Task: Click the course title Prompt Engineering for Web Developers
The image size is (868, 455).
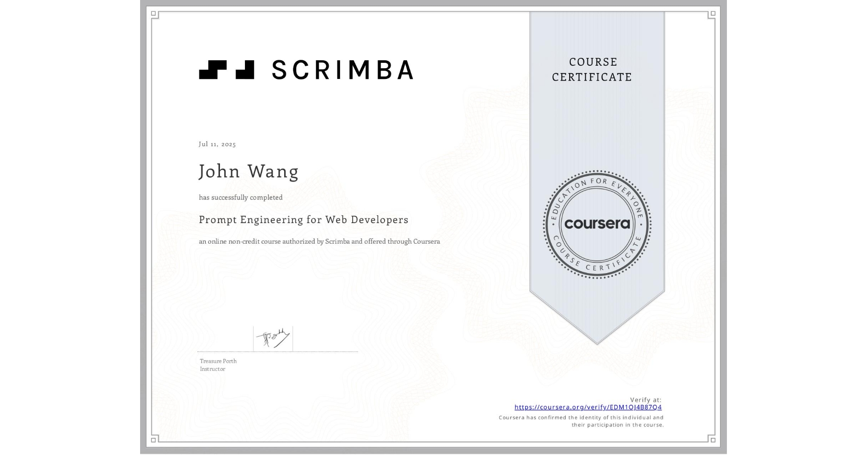Action: pos(304,220)
